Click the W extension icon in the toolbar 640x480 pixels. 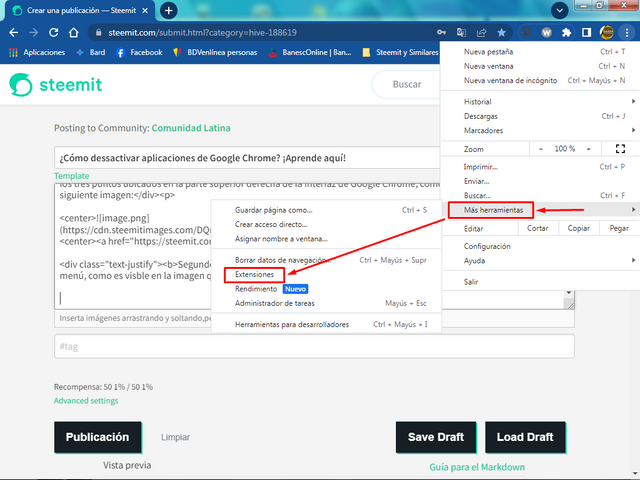point(546,33)
